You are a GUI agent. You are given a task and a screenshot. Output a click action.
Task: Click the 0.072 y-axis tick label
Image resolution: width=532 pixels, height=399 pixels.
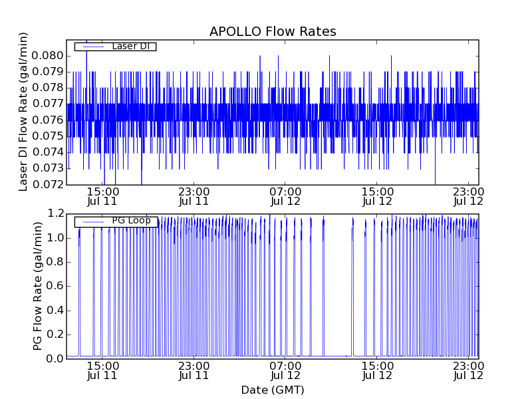click(47, 184)
